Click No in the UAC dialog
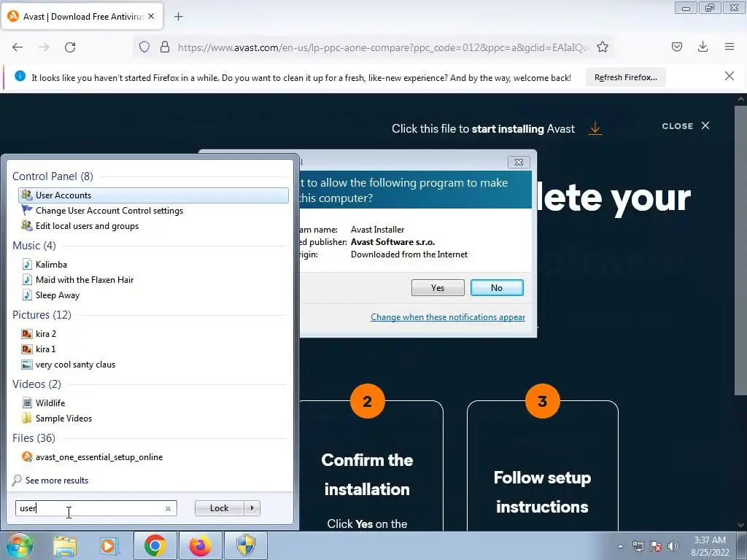The height and width of the screenshot is (560, 747). [x=497, y=287]
